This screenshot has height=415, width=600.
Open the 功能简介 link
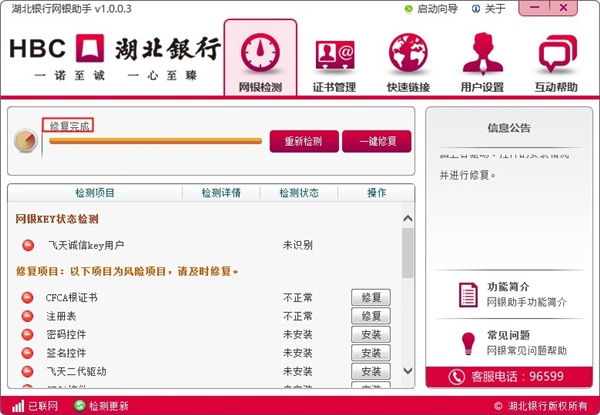(508, 287)
